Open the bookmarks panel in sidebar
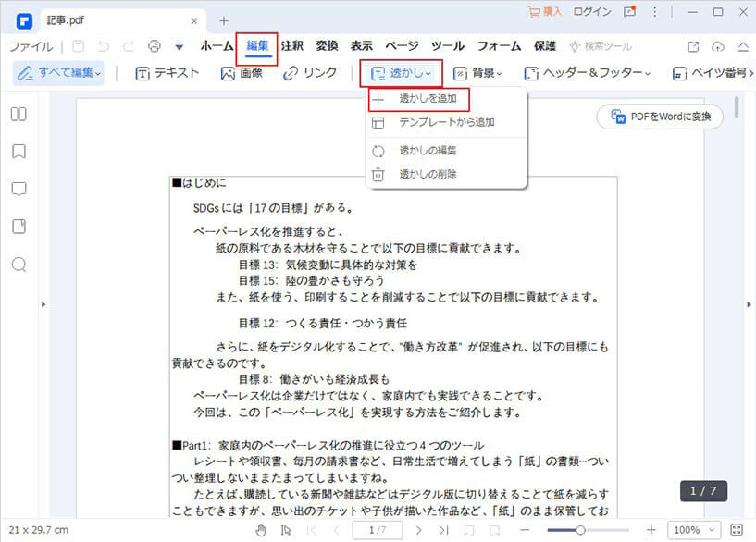This screenshot has height=542, width=756. [x=18, y=152]
